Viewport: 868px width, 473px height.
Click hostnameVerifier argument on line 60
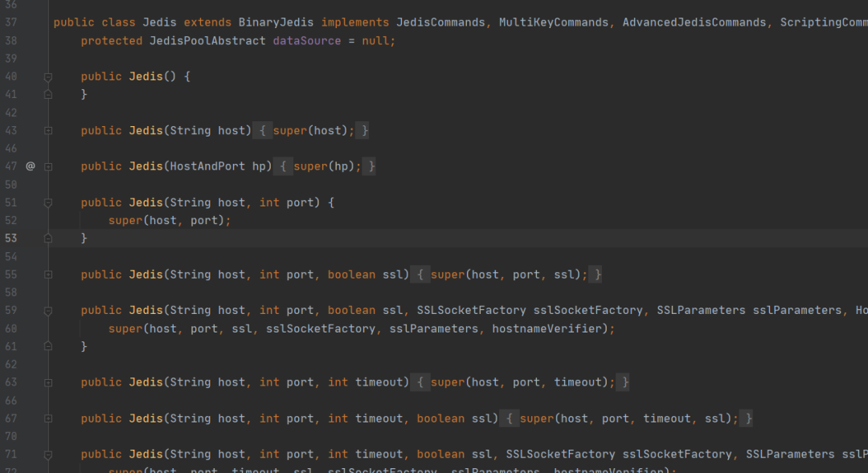tap(547, 328)
